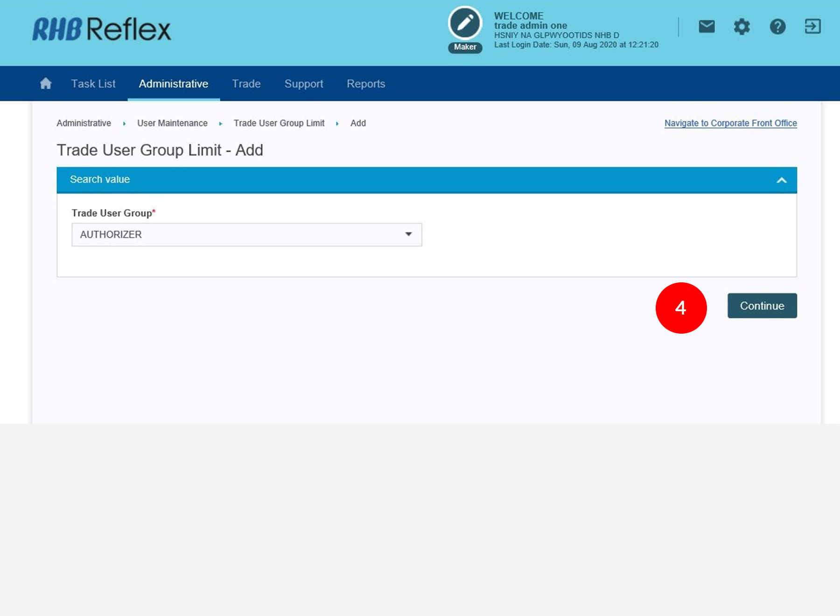Viewport: 840px width, 616px height.
Task: Click the dropdown arrow beside AUTHORIZER
Action: (x=408, y=234)
